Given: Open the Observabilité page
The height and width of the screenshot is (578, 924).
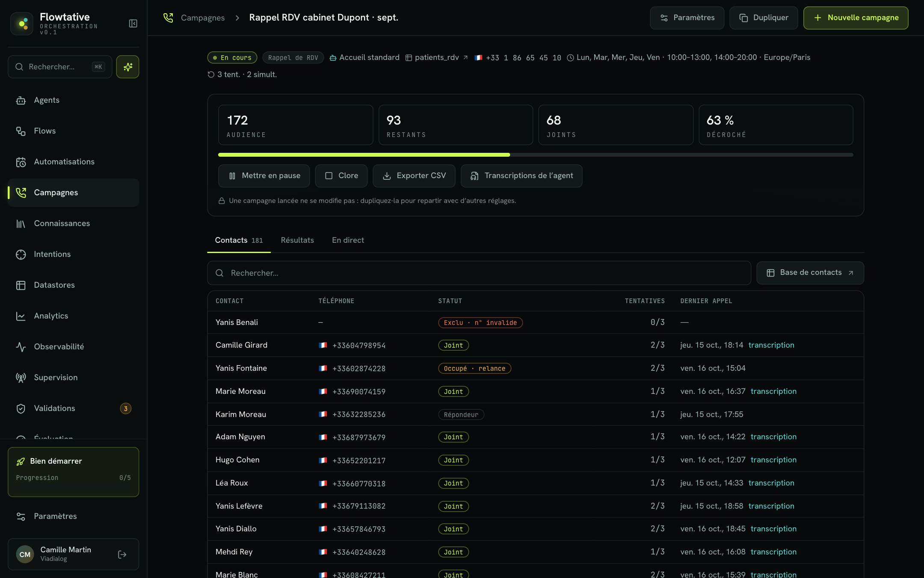Looking at the screenshot, I should click(x=73, y=347).
